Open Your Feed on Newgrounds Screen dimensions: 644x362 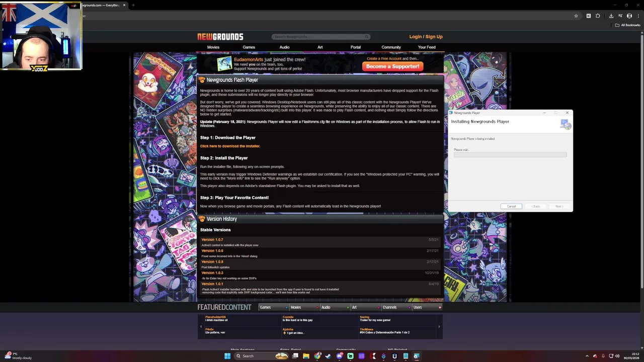[x=427, y=47]
